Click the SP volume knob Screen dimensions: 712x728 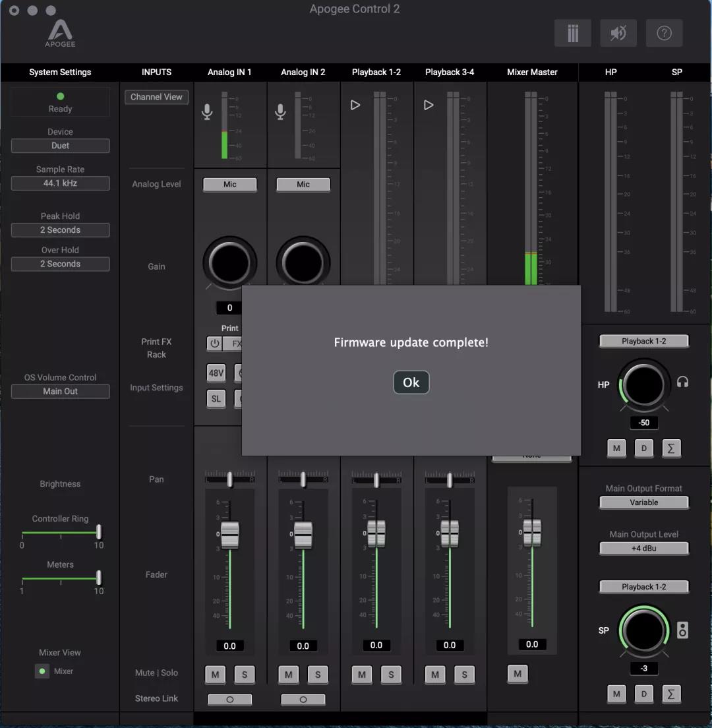coord(644,630)
